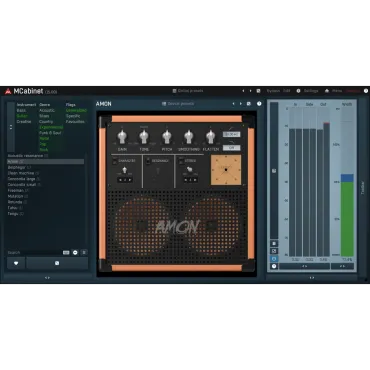Click the stepper arrows under STEREO

click(190, 180)
